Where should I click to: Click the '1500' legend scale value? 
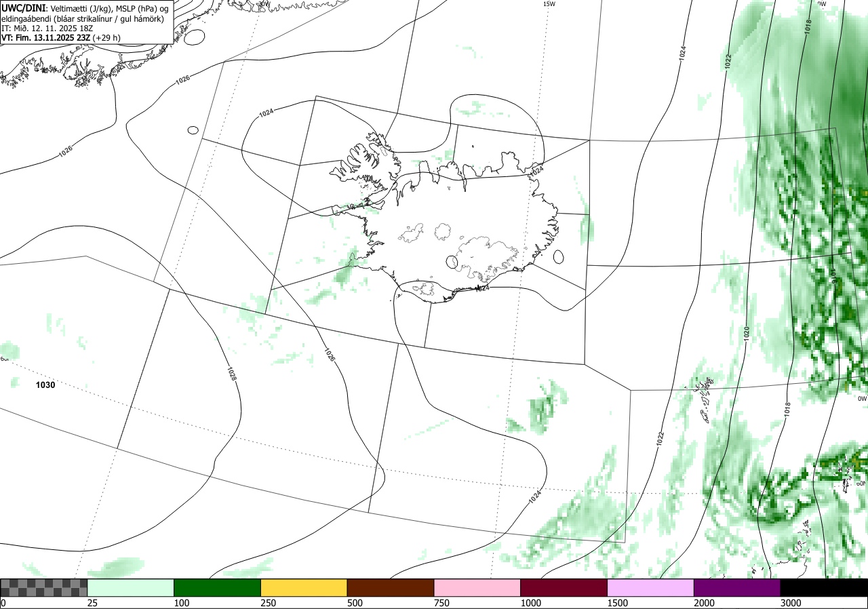tap(617, 603)
